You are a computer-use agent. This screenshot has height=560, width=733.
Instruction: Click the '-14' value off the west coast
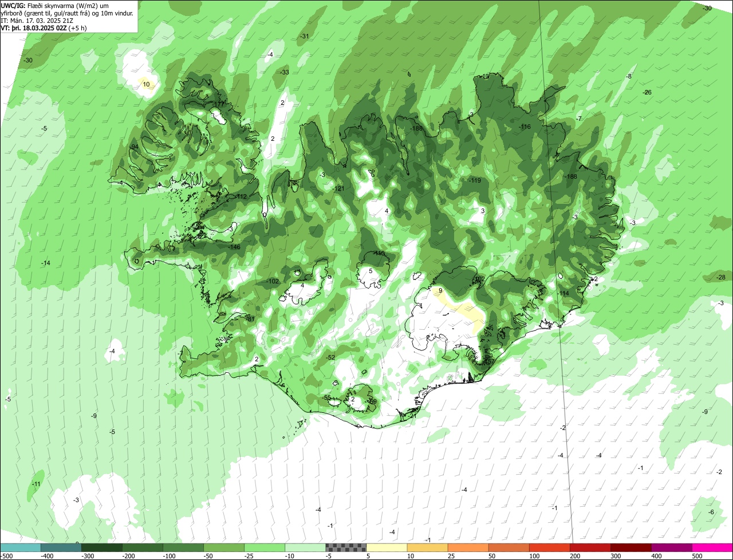tap(46, 263)
